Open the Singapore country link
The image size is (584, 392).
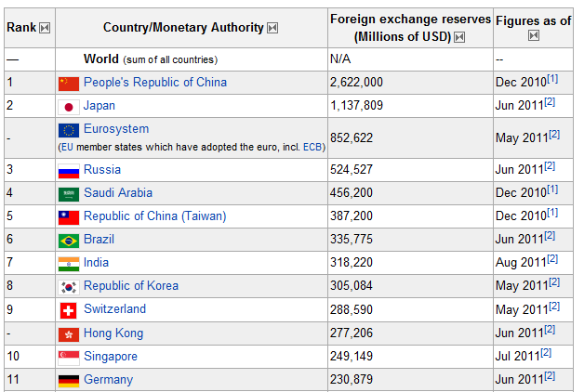coord(111,357)
